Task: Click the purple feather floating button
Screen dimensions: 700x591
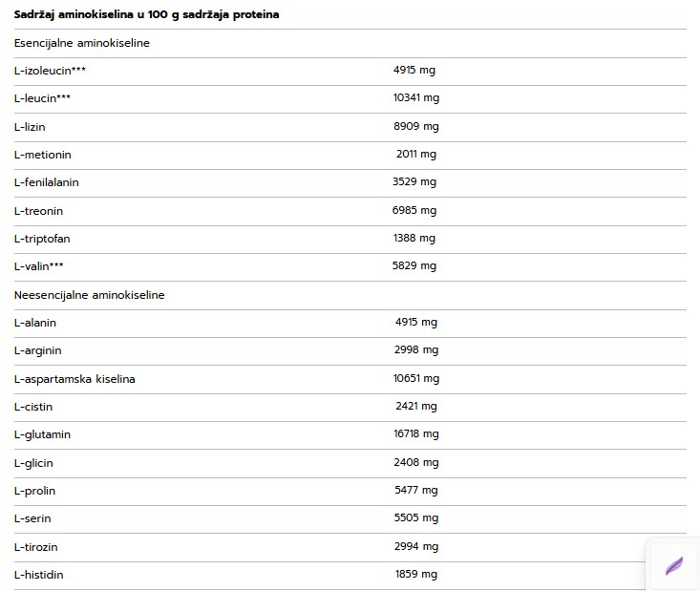Action: 674,565
